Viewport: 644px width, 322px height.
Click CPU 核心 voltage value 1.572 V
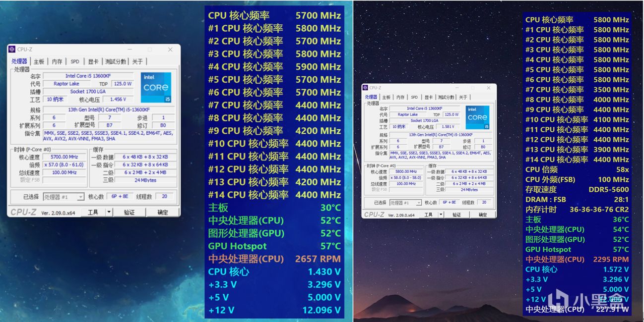[616, 269]
